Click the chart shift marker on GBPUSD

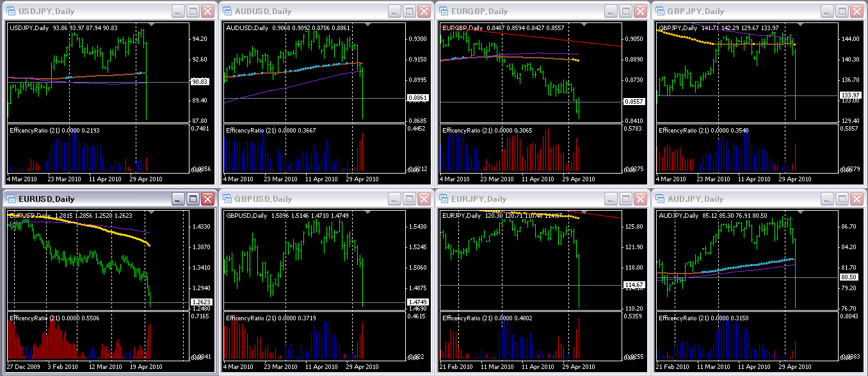coord(367,212)
